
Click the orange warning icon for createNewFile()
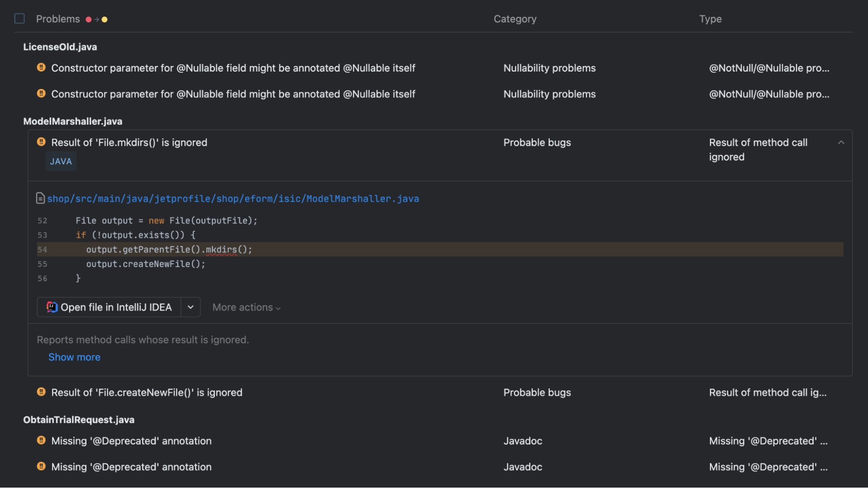41,392
